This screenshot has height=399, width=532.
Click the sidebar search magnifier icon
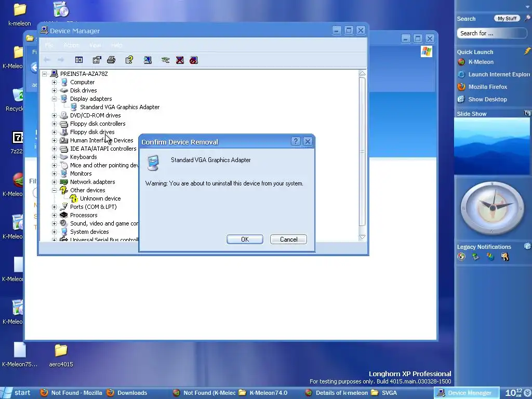pyautogui.click(x=527, y=18)
